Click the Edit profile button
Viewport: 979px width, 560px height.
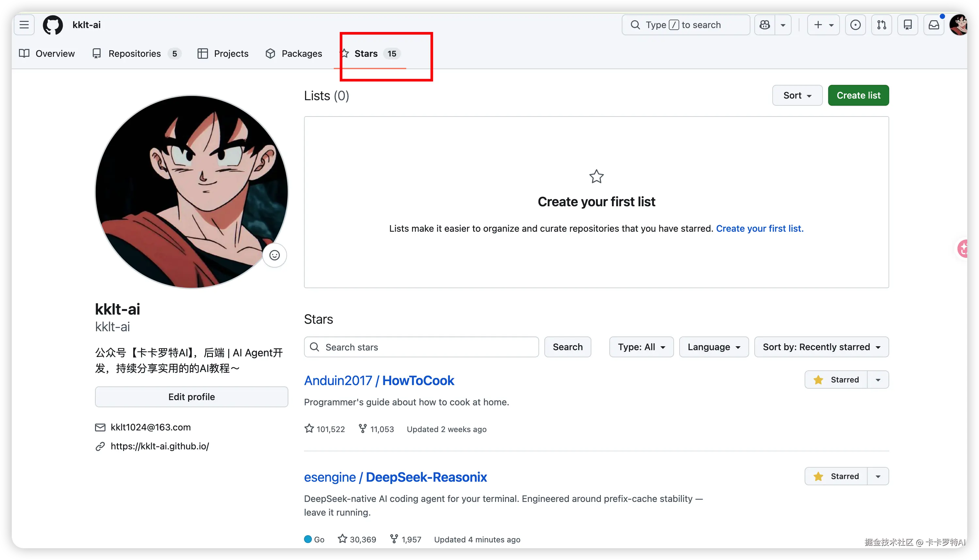192,397
